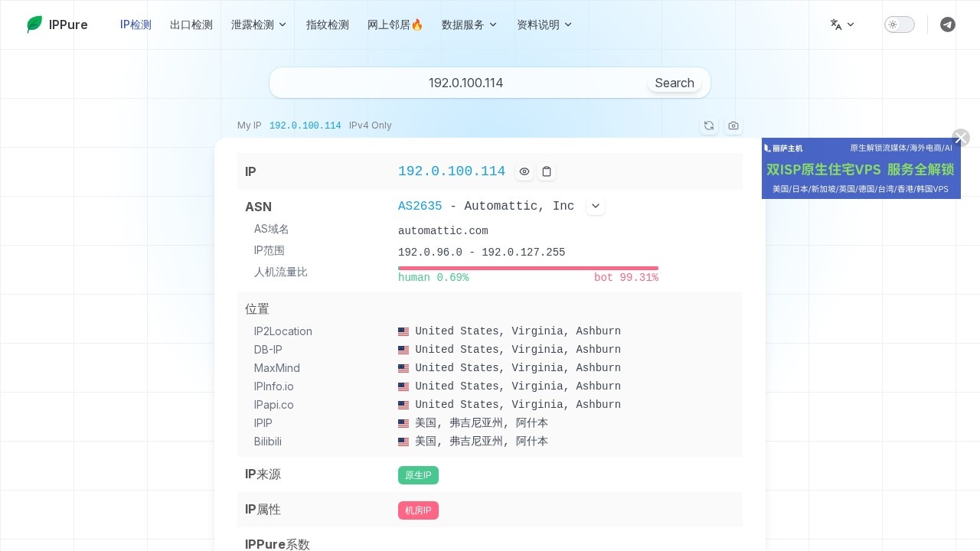
Task: Expand the 数据服务 dropdown menu
Action: [469, 24]
